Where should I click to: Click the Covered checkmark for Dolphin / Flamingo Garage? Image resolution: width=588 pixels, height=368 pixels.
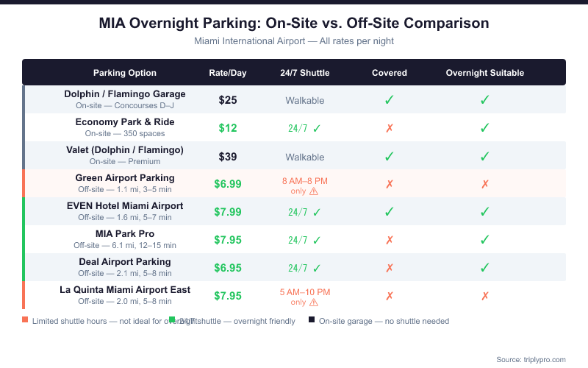tap(390, 100)
